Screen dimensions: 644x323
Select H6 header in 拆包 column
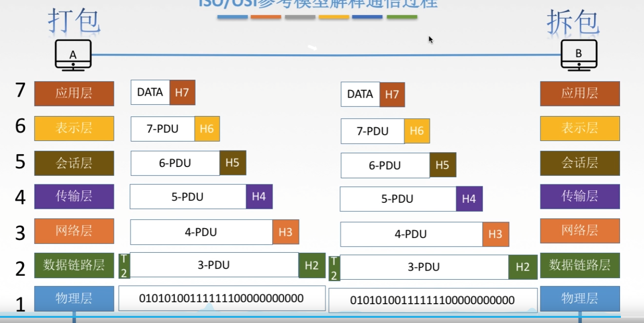coord(417,131)
